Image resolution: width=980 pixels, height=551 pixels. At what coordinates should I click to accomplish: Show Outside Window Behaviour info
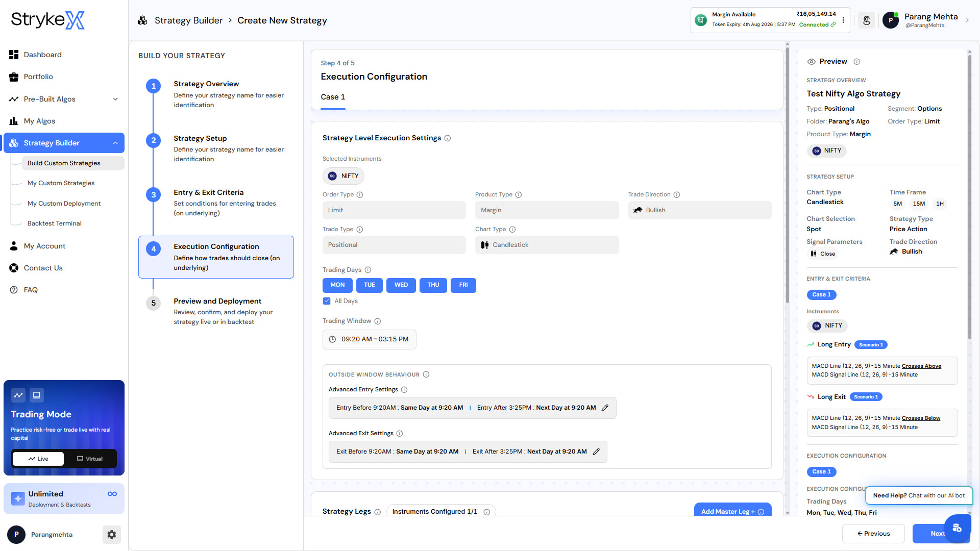click(x=426, y=374)
